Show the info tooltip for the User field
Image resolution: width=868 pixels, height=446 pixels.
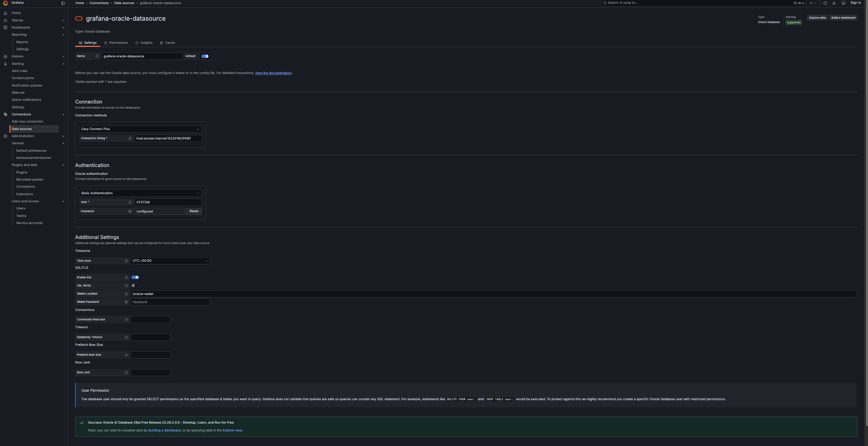pyautogui.click(x=130, y=202)
